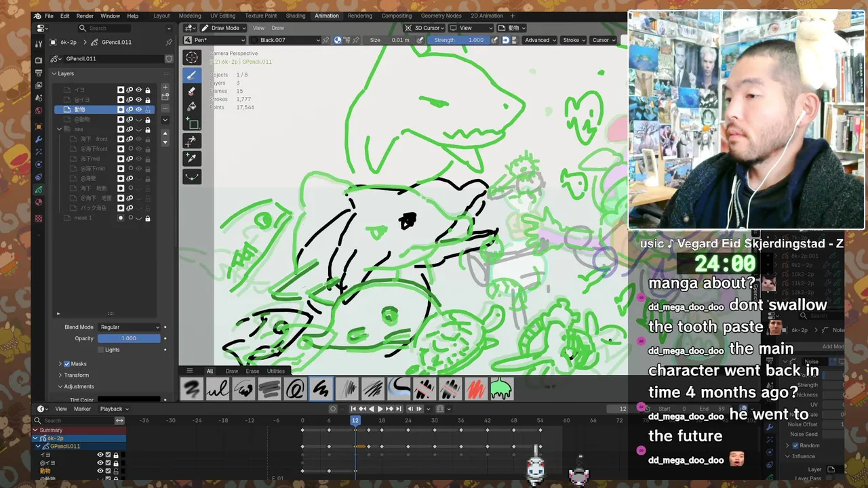This screenshot has width=868, height=488.
Task: Jump to the first frame
Action: 353,409
